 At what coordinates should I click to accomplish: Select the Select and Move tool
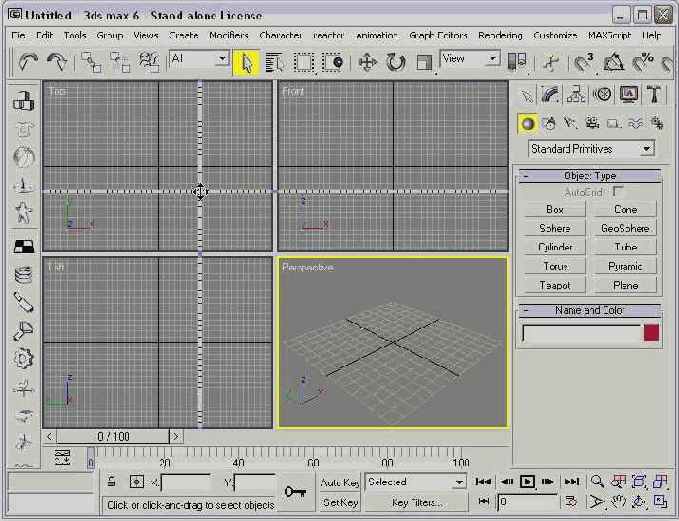tap(367, 62)
